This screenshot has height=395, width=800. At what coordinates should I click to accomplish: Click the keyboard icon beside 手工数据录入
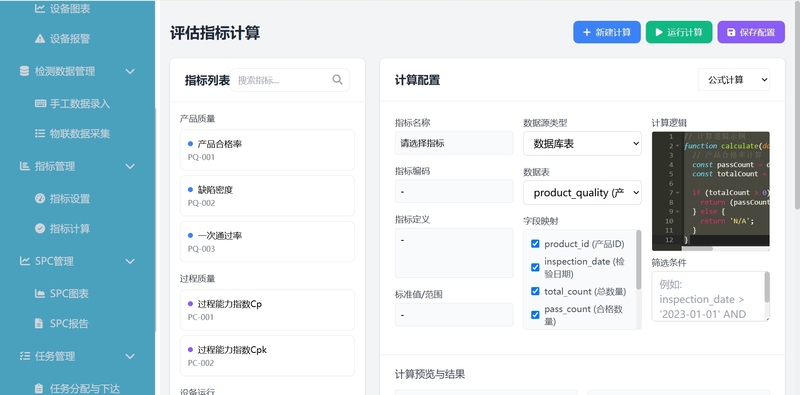[x=40, y=103]
